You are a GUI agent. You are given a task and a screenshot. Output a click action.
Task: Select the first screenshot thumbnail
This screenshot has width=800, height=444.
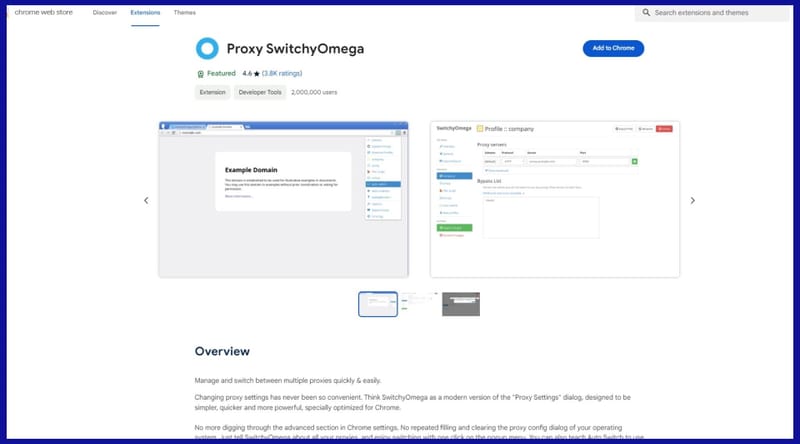(378, 304)
